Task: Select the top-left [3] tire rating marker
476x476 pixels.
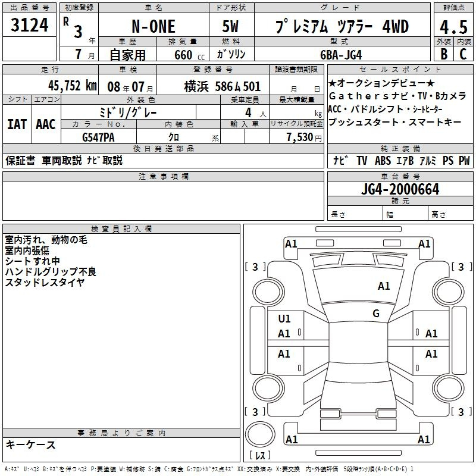Action: pos(255,267)
